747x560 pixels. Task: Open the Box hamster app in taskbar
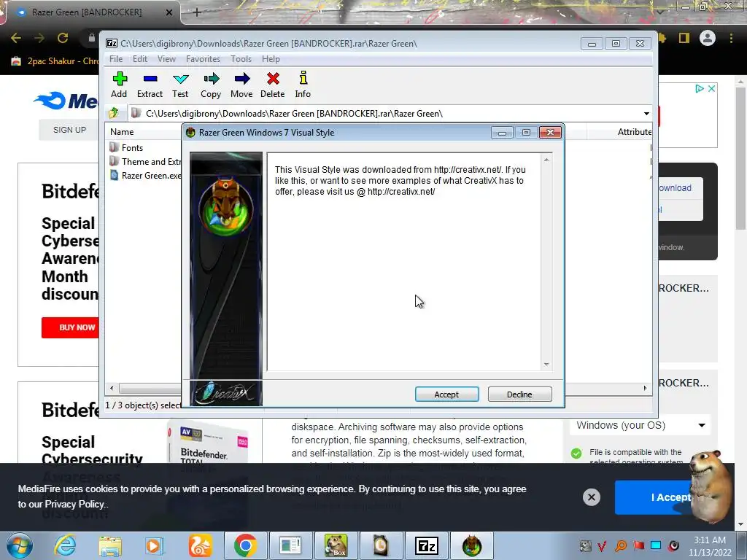(x=336, y=546)
